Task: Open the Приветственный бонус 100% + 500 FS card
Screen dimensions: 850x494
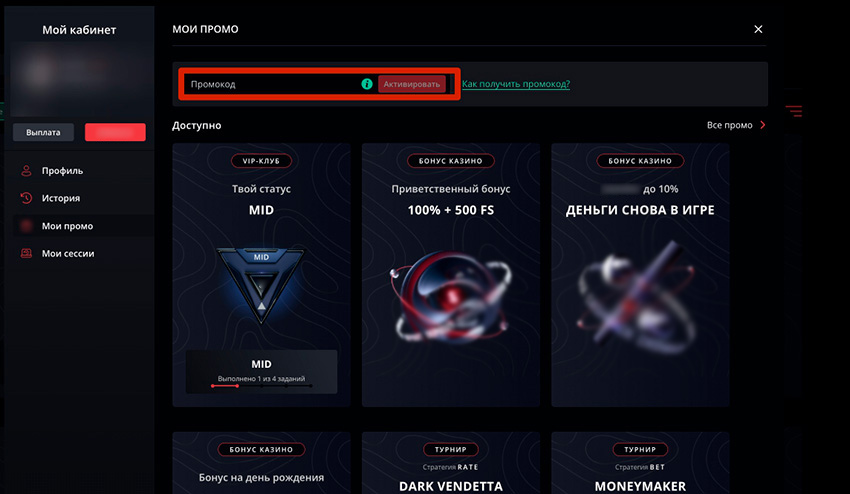Action: 451,275
